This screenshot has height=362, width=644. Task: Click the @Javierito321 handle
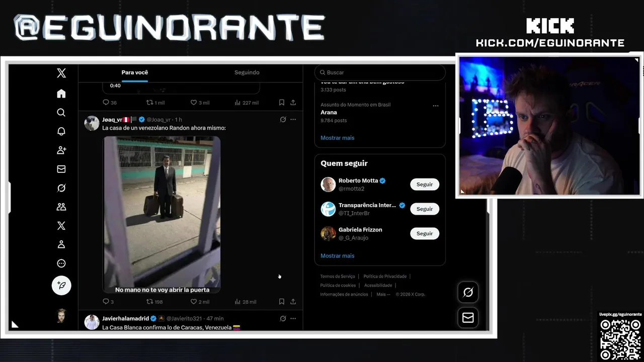(184, 318)
